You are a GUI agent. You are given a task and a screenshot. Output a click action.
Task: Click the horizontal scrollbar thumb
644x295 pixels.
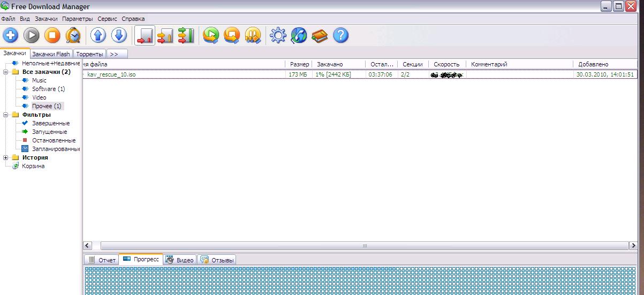coord(365,246)
